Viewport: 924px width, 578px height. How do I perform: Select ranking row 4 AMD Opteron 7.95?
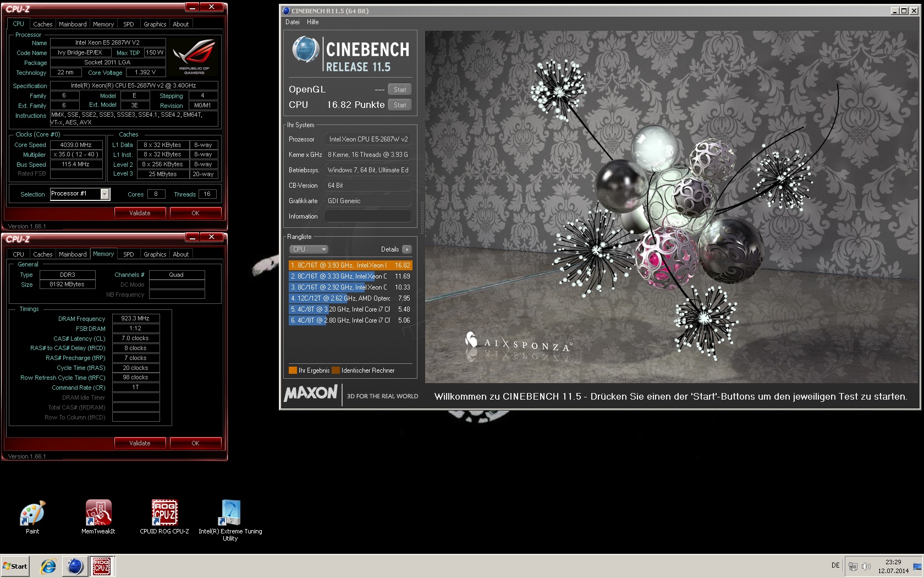pyautogui.click(x=350, y=298)
